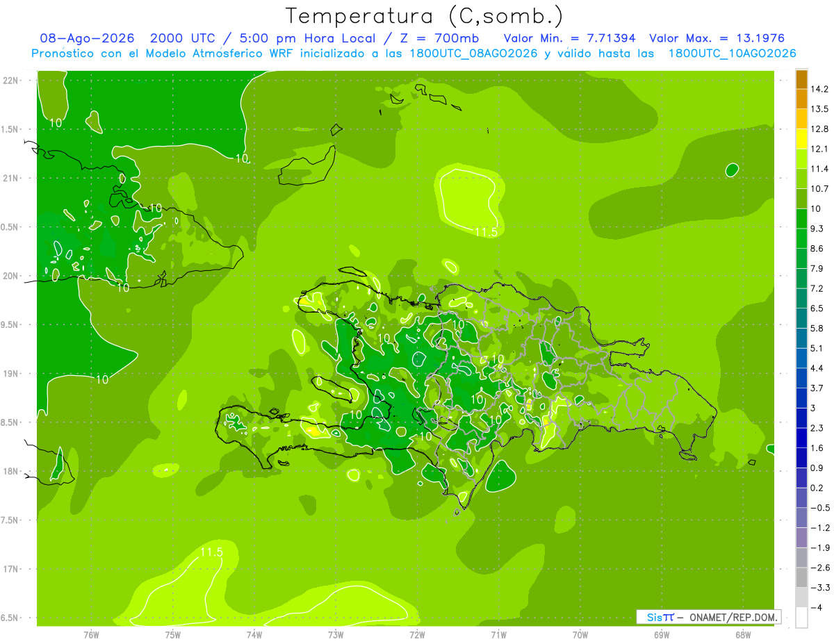Image resolution: width=834 pixels, height=644 pixels.
Task: Click the title "Temperatura (C,somb.)"
Action: point(423,16)
